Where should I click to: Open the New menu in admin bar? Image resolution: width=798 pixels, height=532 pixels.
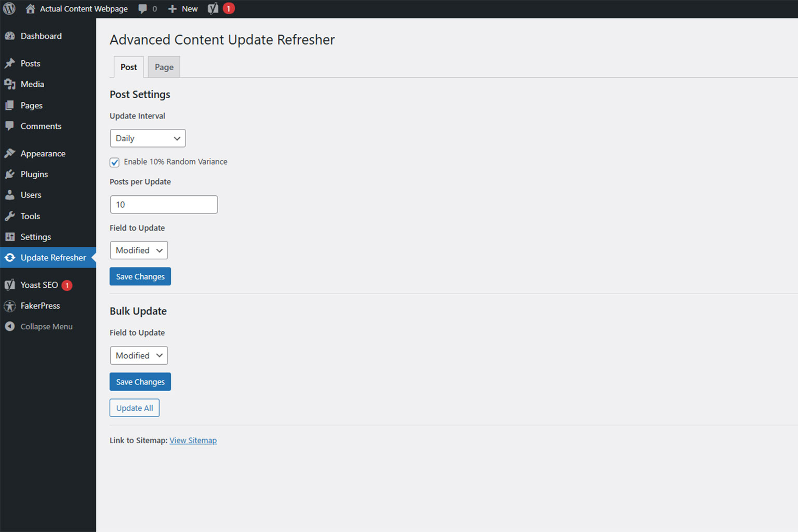[x=182, y=8]
